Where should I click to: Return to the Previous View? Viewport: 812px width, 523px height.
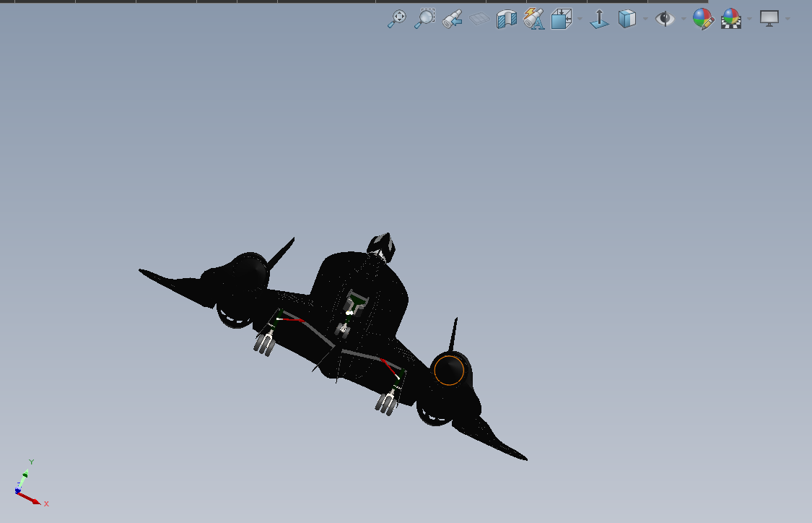[452, 20]
